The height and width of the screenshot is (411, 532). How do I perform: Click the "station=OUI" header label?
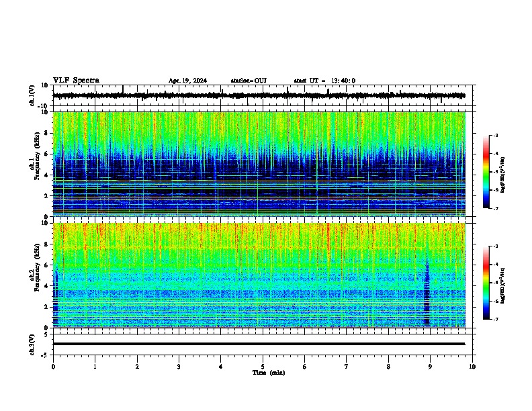click(249, 81)
